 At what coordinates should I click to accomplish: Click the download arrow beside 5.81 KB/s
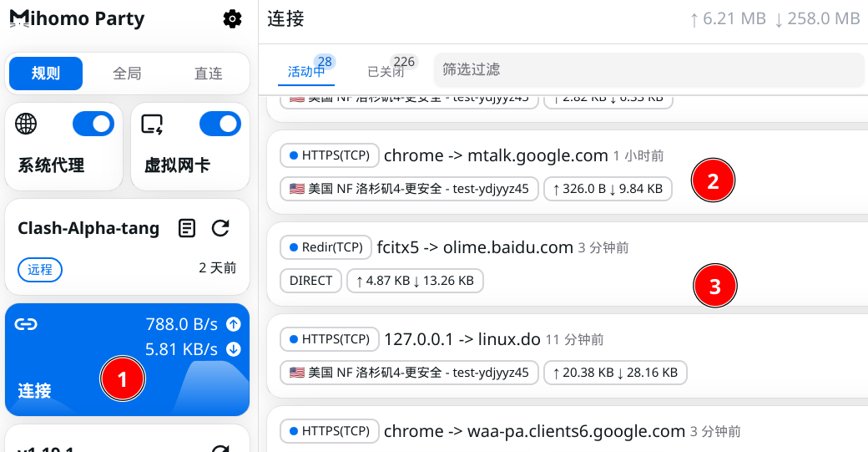click(x=234, y=349)
